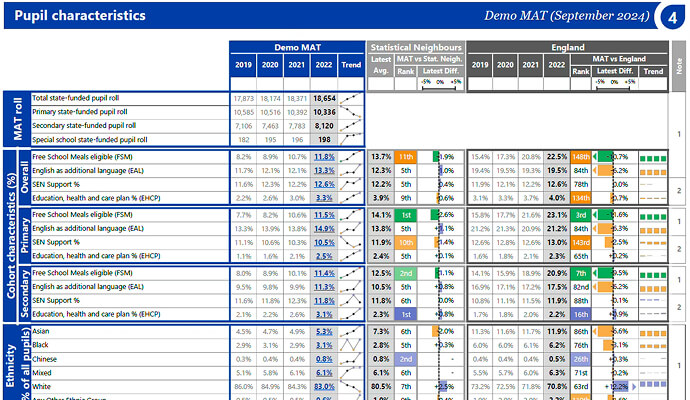Select the Demo MAT column header
The width and height of the screenshot is (690, 400).
(297, 47)
